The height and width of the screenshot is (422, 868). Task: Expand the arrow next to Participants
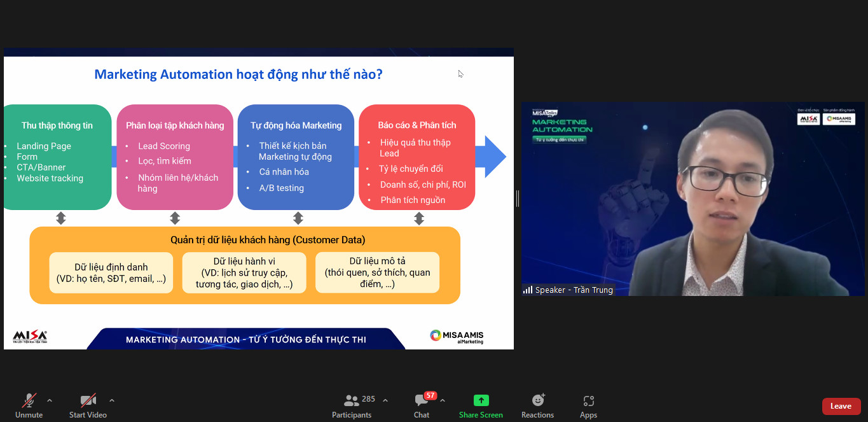point(385,400)
